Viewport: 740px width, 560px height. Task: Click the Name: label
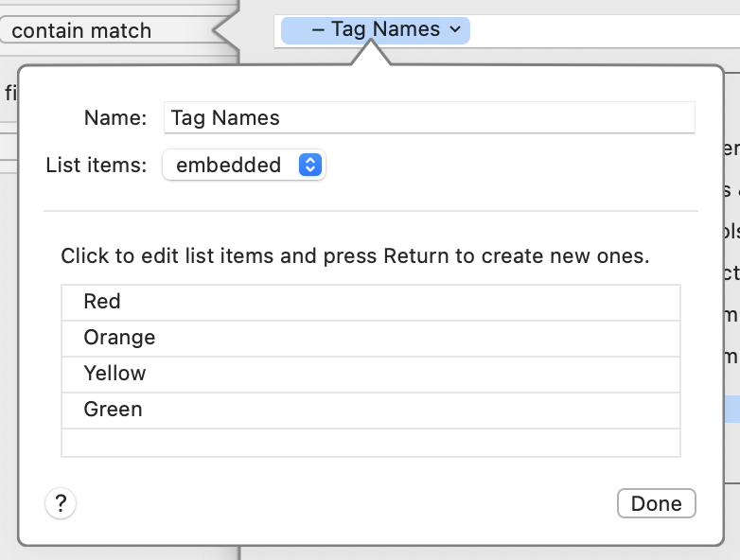115,118
